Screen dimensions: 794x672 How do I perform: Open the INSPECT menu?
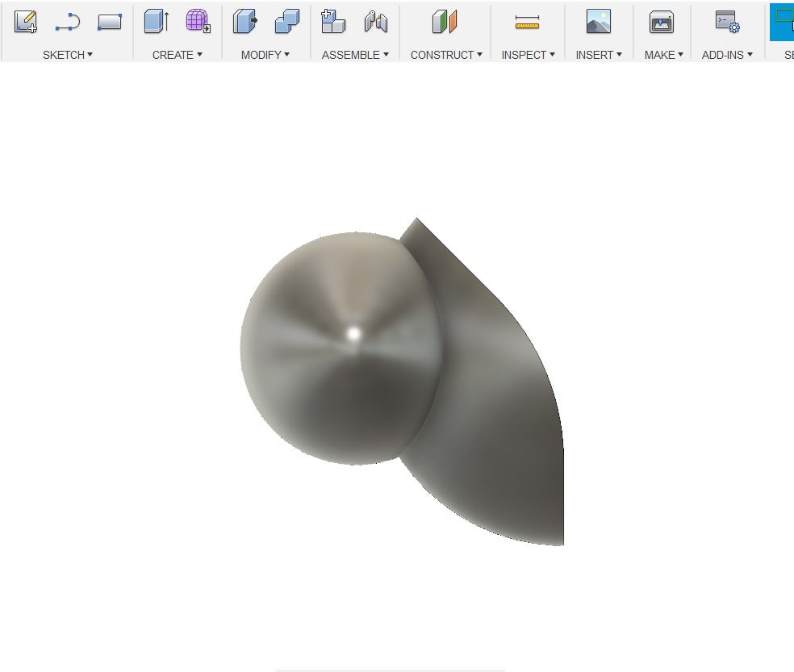click(x=528, y=55)
